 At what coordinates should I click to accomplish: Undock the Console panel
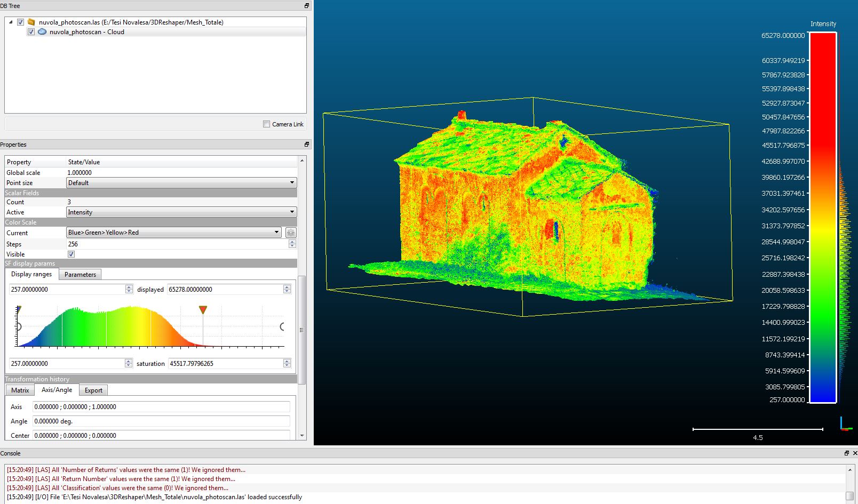846,453
